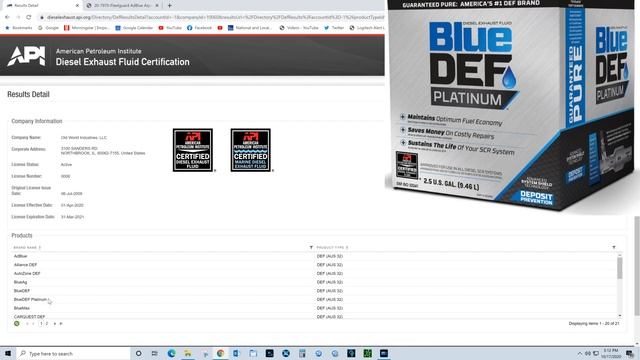Screen dimensions: 640x360
Task: Select the BlueAg product row
Action: 314,282
